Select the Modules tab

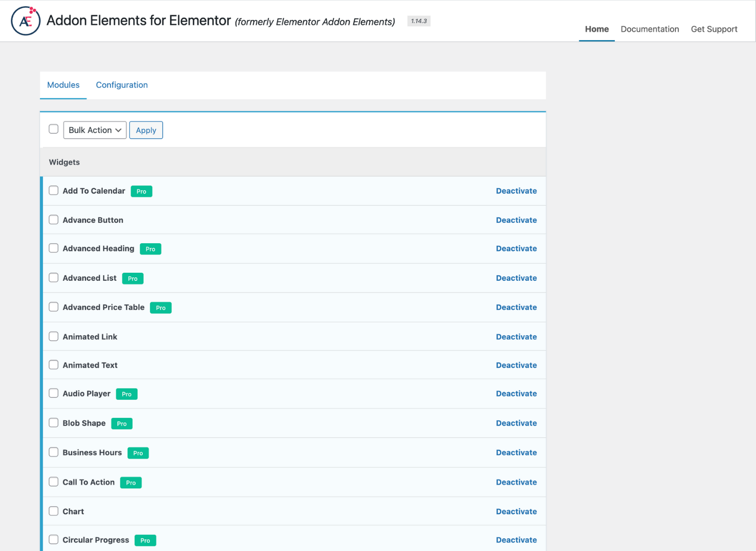(x=63, y=85)
